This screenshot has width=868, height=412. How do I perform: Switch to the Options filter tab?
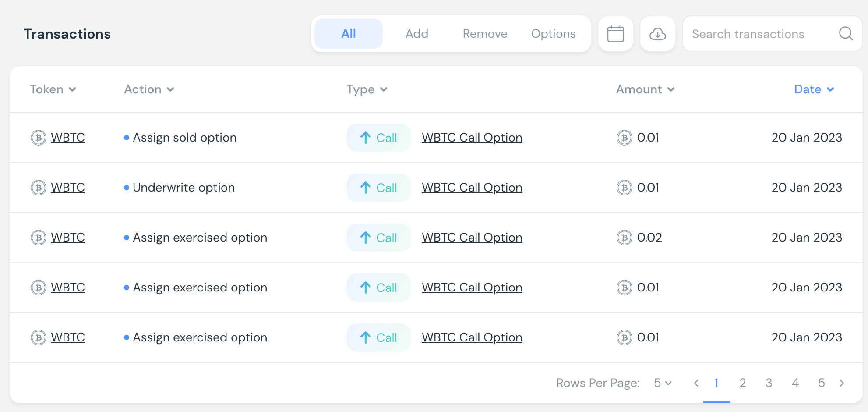(x=553, y=34)
